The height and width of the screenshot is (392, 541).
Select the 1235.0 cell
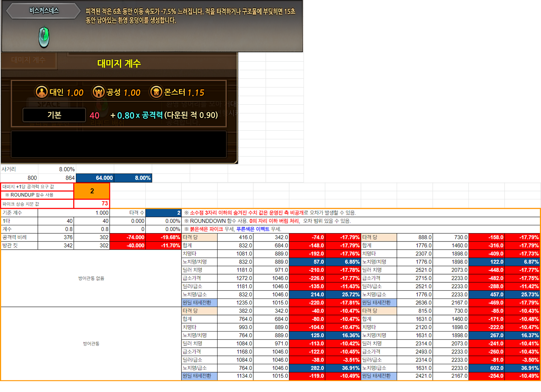click(x=235, y=303)
